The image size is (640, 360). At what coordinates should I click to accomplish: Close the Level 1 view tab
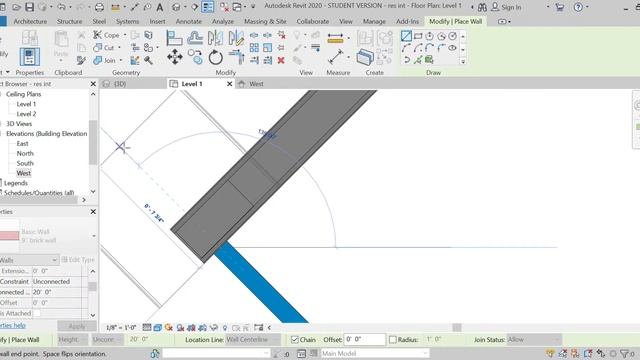(229, 84)
